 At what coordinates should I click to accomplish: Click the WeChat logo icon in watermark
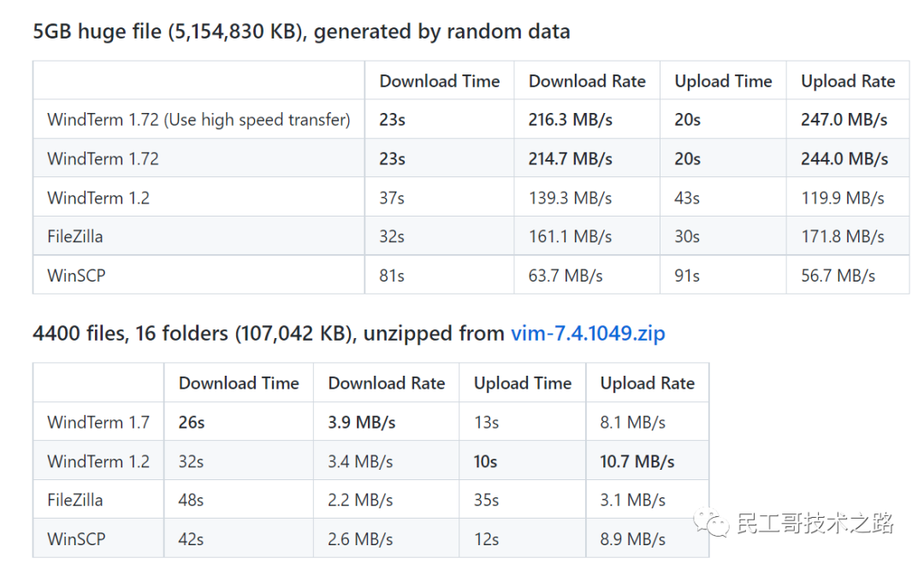pos(711,523)
